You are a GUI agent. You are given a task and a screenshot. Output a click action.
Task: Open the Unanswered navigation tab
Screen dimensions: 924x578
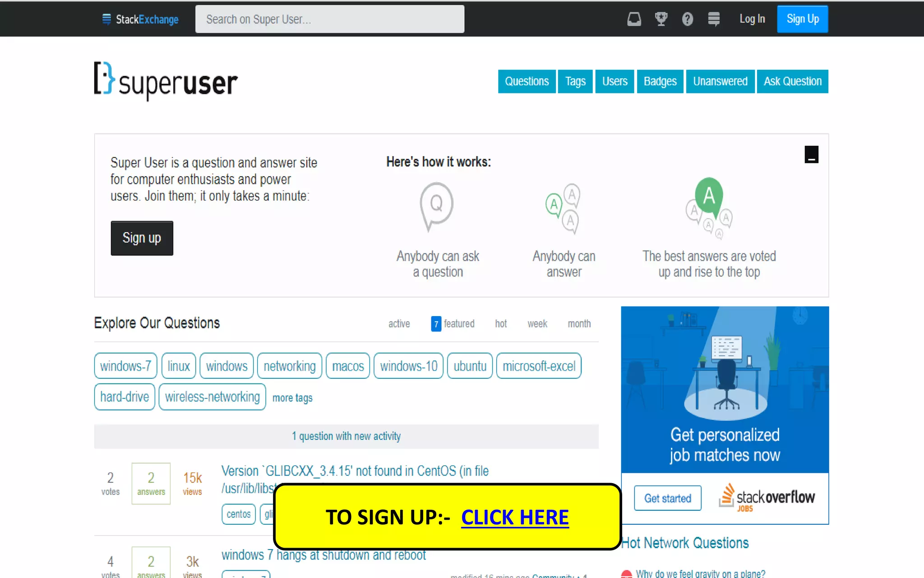tap(720, 81)
